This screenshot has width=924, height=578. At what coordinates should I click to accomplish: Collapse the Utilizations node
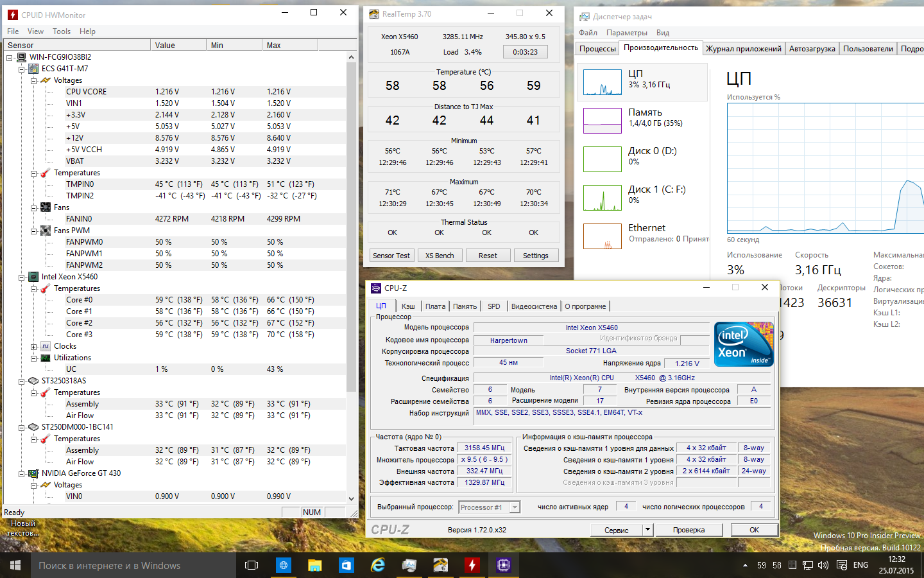click(34, 358)
